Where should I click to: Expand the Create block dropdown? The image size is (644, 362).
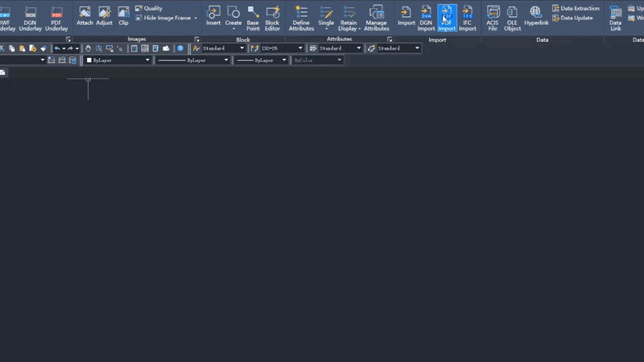(233, 28)
